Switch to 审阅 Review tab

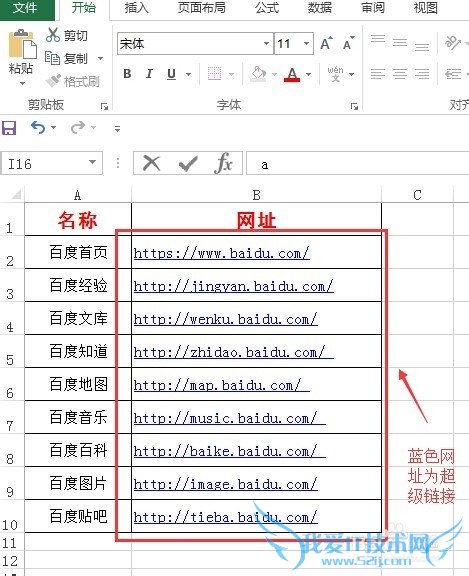click(x=373, y=8)
